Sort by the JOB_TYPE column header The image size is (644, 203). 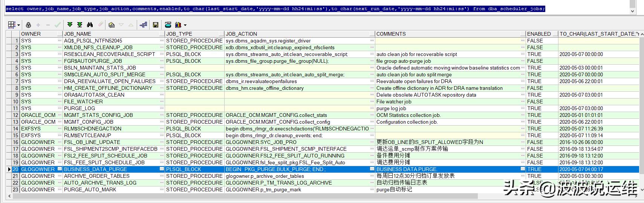point(195,34)
